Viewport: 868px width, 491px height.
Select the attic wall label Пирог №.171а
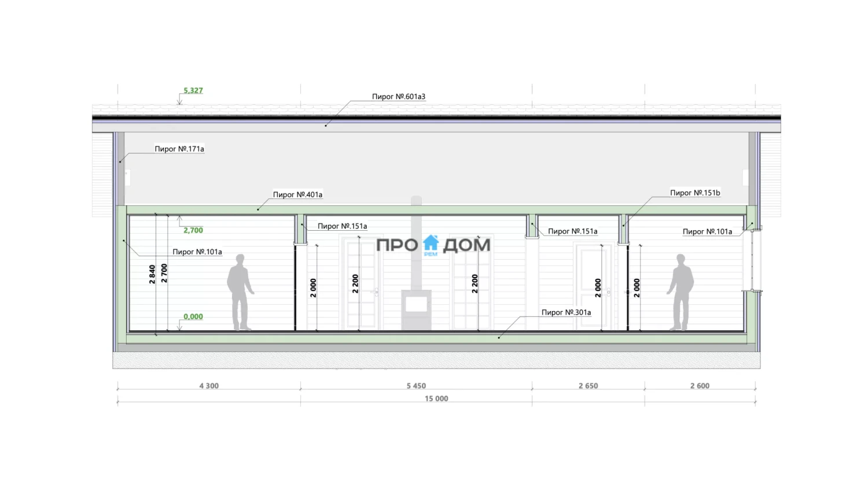pyautogui.click(x=179, y=149)
